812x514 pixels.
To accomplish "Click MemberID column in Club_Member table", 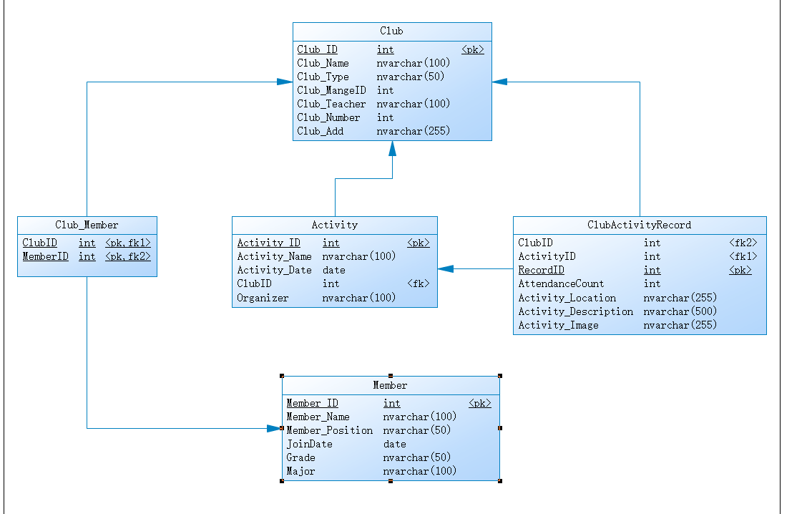I will point(46,256).
